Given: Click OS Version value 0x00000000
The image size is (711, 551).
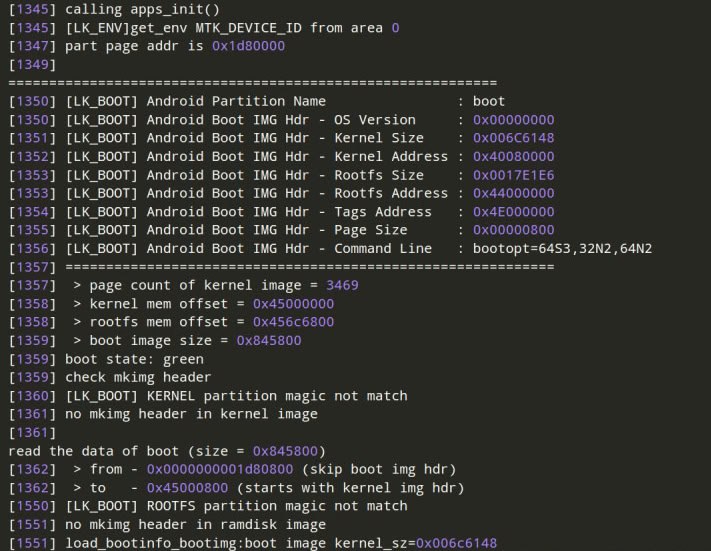Looking at the screenshot, I should pos(513,120).
